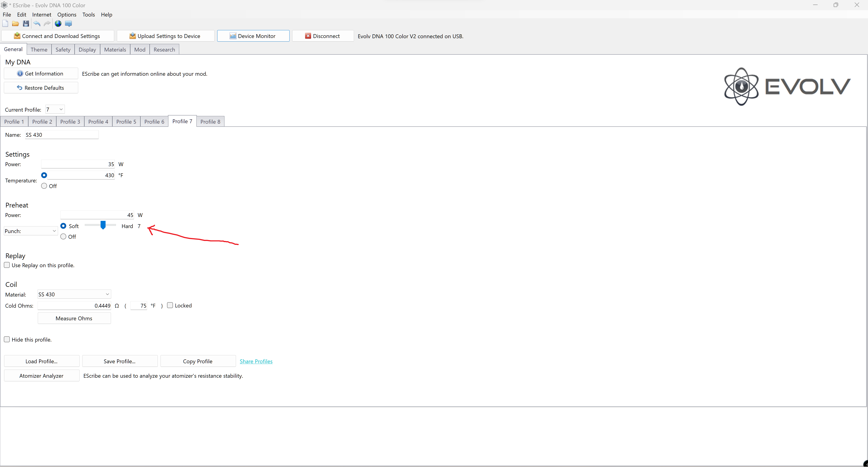Open the Share Profiles link
This screenshot has height=467, width=868.
256,361
